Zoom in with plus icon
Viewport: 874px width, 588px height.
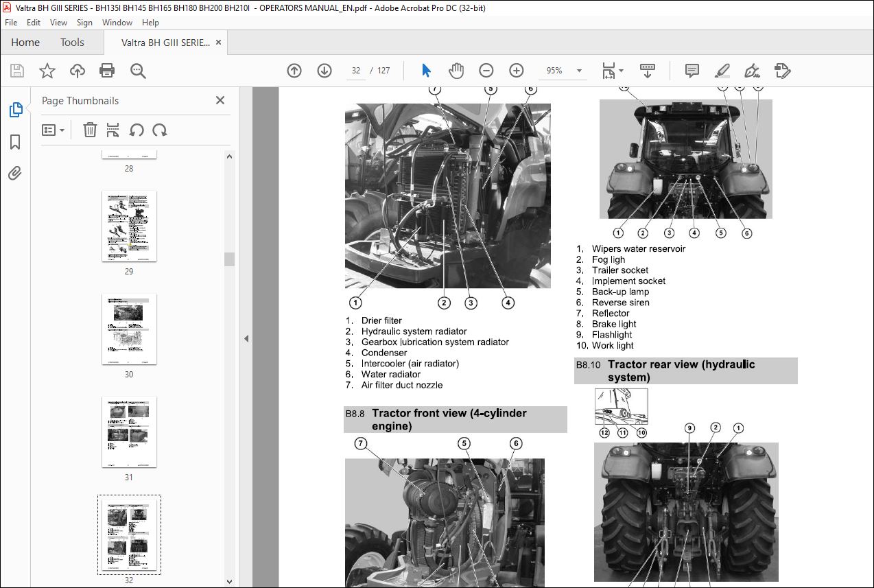pyautogui.click(x=517, y=71)
